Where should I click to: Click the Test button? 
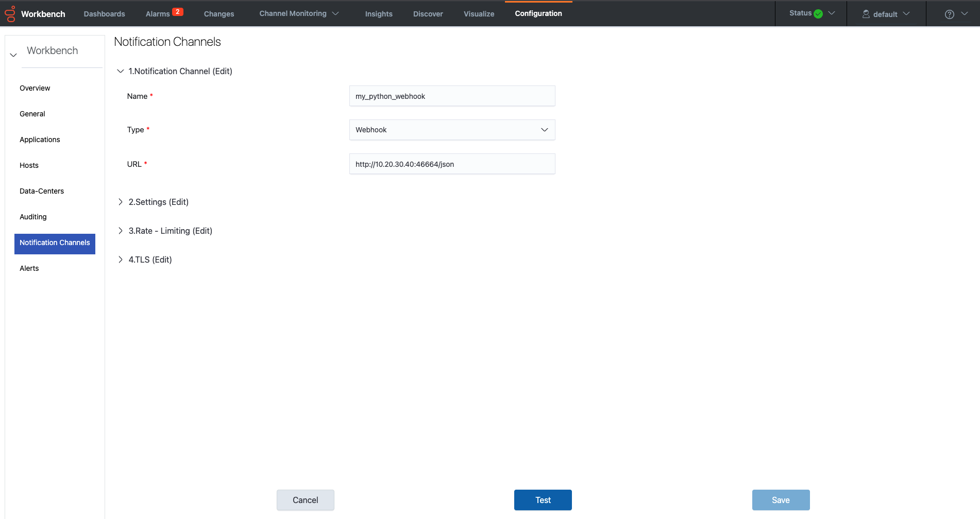543,500
